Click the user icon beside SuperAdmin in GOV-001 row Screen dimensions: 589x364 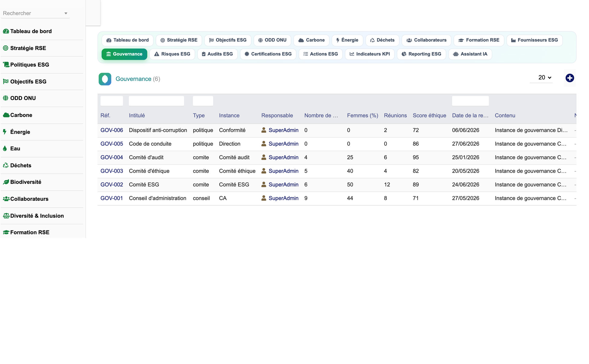(264, 198)
